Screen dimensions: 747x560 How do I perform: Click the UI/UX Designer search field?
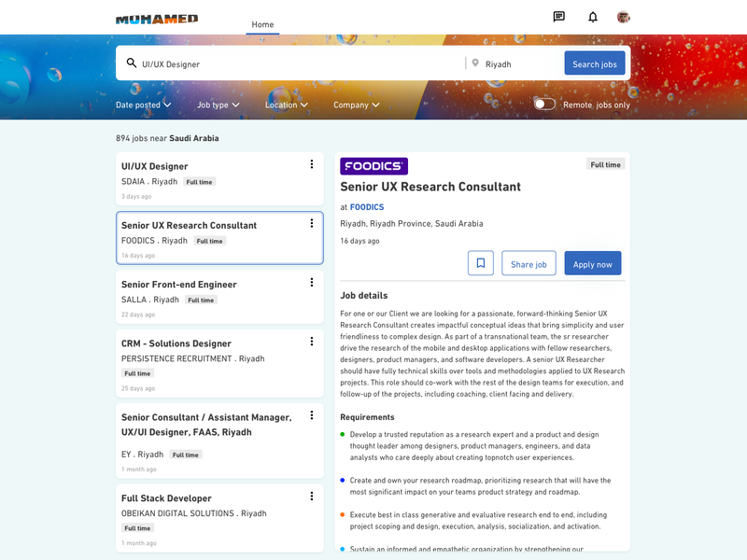[x=295, y=63]
